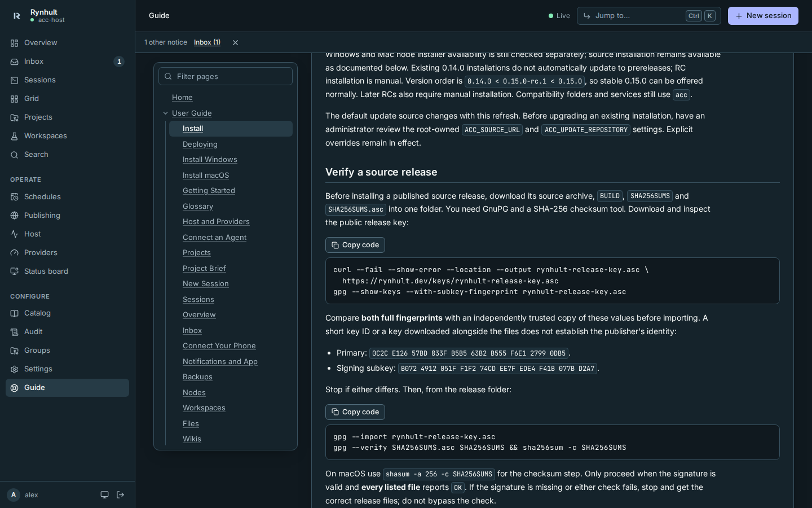Screen dimensions: 812x508
Task: Open the Inbox (1) notice link
Action: pos(207,42)
